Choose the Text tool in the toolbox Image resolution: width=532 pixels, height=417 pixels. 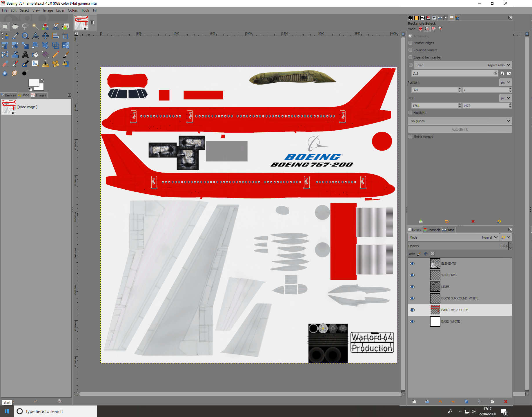(x=25, y=55)
